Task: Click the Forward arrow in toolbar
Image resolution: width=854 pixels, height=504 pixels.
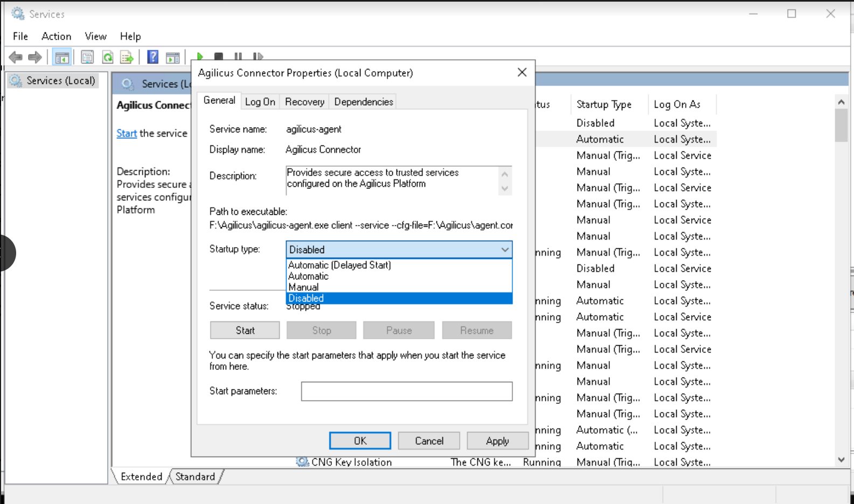Action: coord(35,57)
